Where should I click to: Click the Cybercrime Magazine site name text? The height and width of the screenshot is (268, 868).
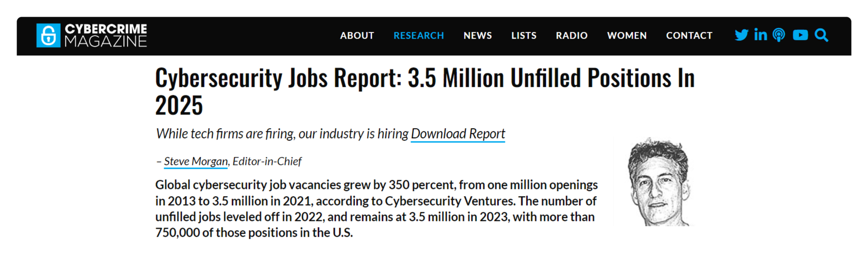click(x=106, y=35)
